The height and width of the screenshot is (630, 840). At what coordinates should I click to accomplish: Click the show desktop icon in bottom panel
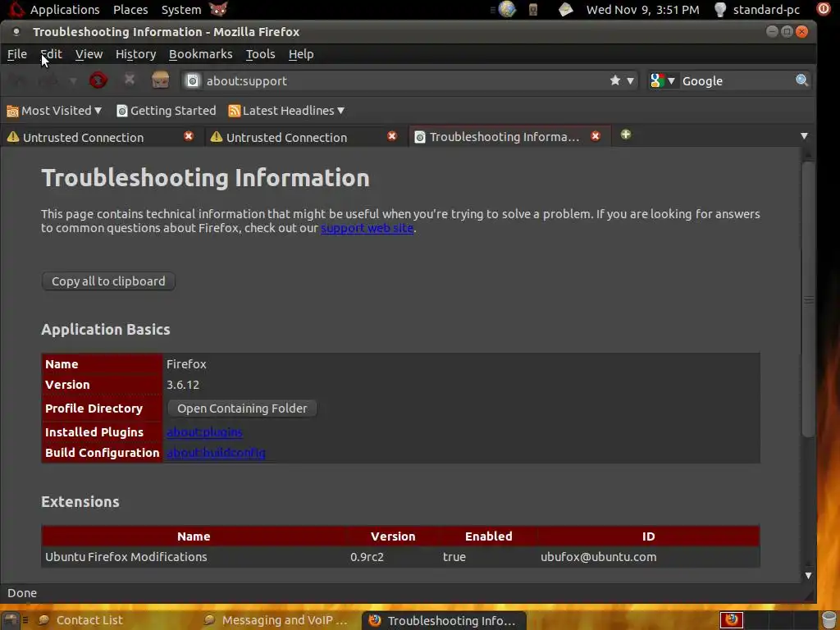[11, 620]
